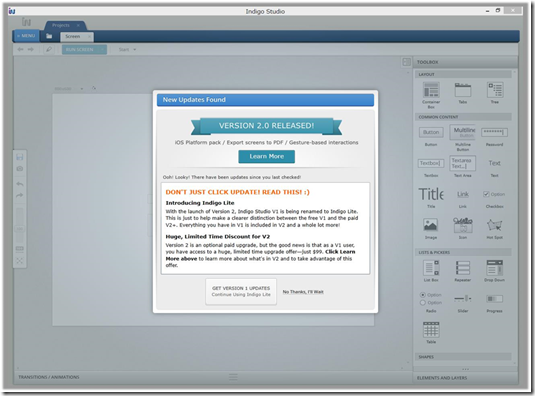This screenshot has height=396, width=535.
Task: Open the folder icon beside MENU
Action: (49, 36)
